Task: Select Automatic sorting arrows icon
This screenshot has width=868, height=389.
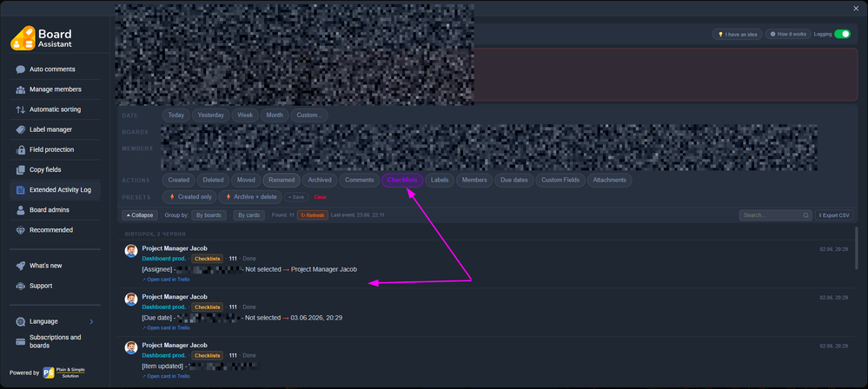Action: (21, 109)
